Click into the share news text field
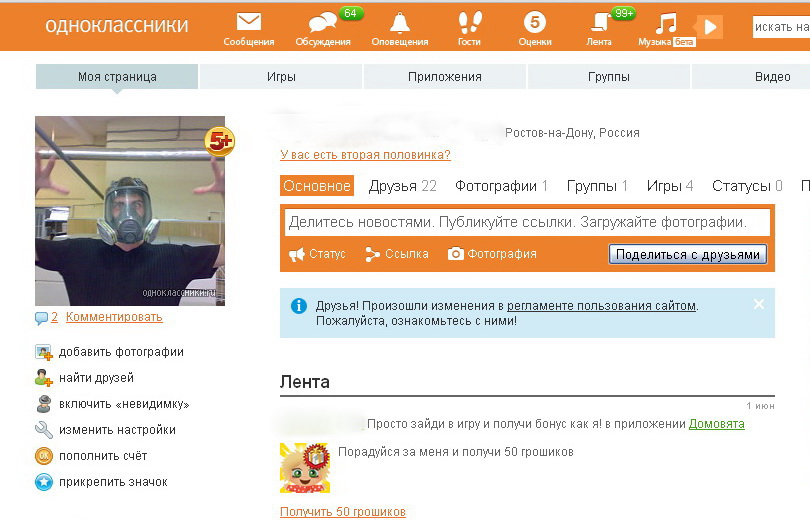Image resolution: width=810 pixels, height=520 pixels. click(x=527, y=222)
